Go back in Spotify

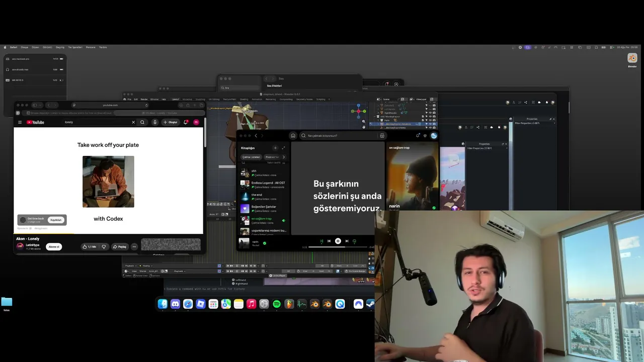(x=256, y=136)
